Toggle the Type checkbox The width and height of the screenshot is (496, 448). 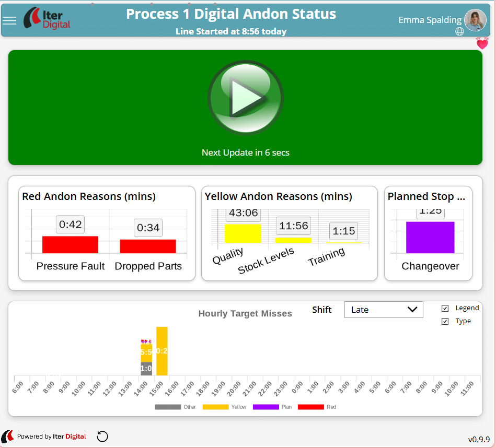445,321
